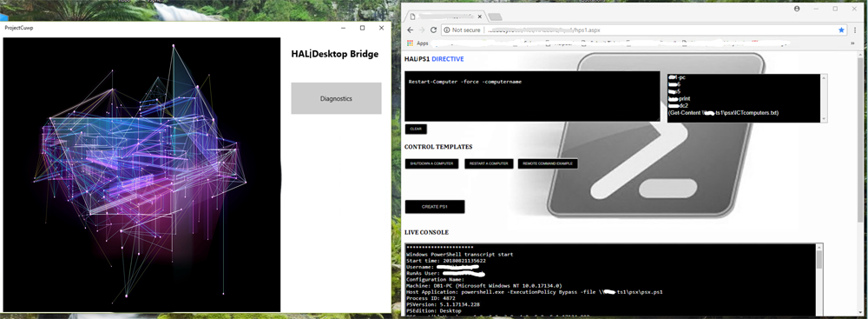This screenshot has width=868, height=319.
Task: Close the active Chrome tab
Action: point(479,17)
